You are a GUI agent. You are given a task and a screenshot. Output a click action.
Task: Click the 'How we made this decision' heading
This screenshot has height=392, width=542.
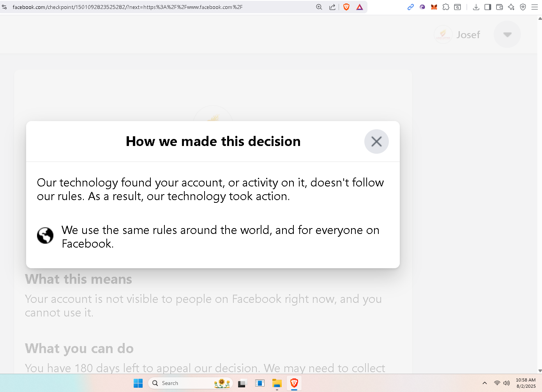pos(213,141)
